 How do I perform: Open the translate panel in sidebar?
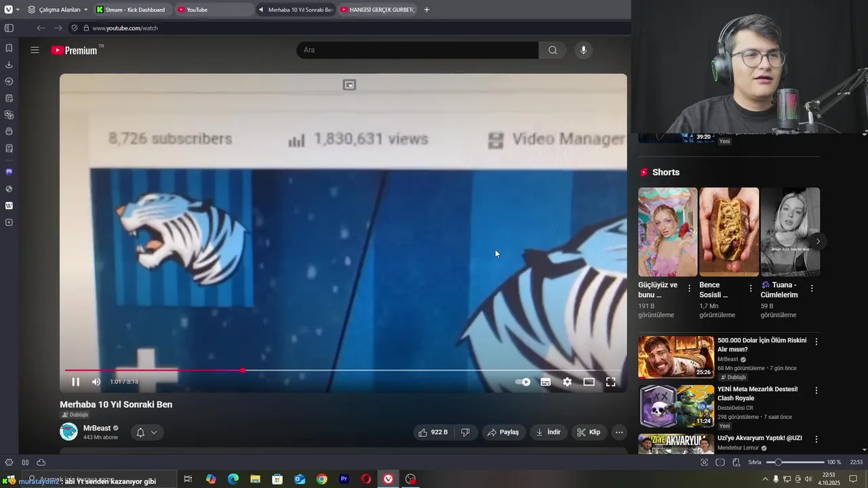(9, 115)
